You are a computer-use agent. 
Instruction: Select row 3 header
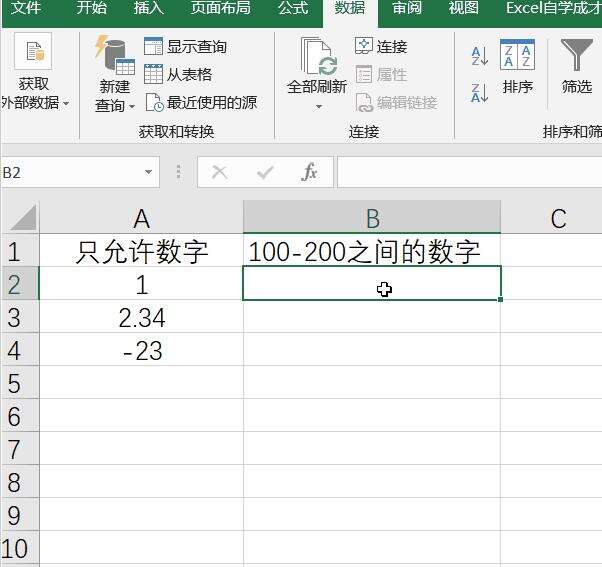(x=20, y=317)
